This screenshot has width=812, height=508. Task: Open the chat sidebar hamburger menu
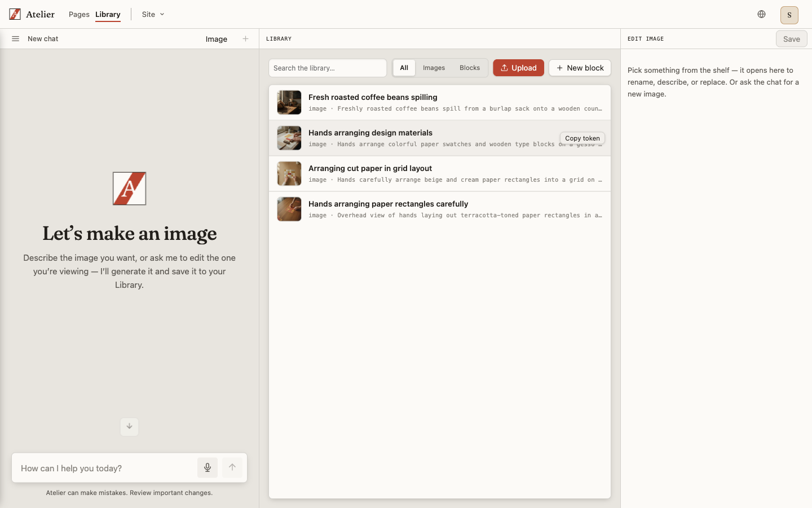coord(16,39)
